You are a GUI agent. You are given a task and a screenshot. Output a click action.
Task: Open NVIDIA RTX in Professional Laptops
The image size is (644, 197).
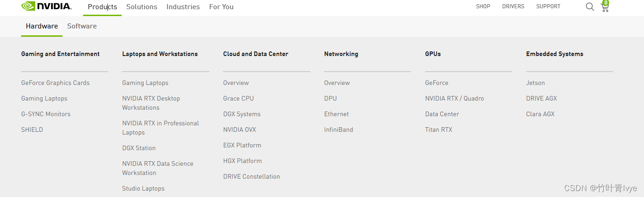161,128
